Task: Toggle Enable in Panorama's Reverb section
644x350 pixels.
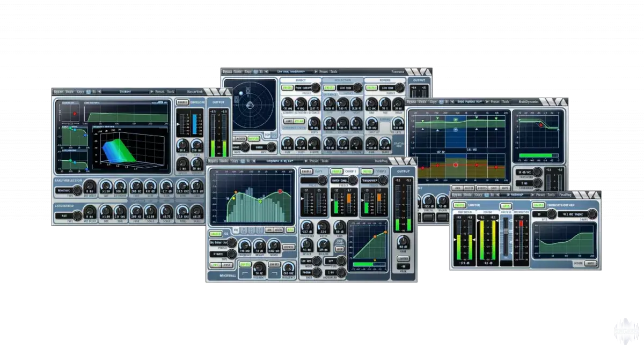Action: [371, 87]
